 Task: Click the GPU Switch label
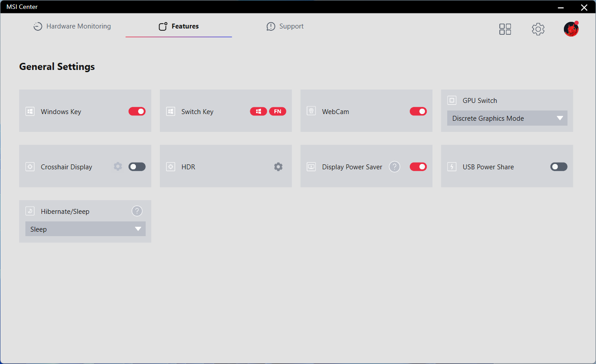click(x=480, y=101)
